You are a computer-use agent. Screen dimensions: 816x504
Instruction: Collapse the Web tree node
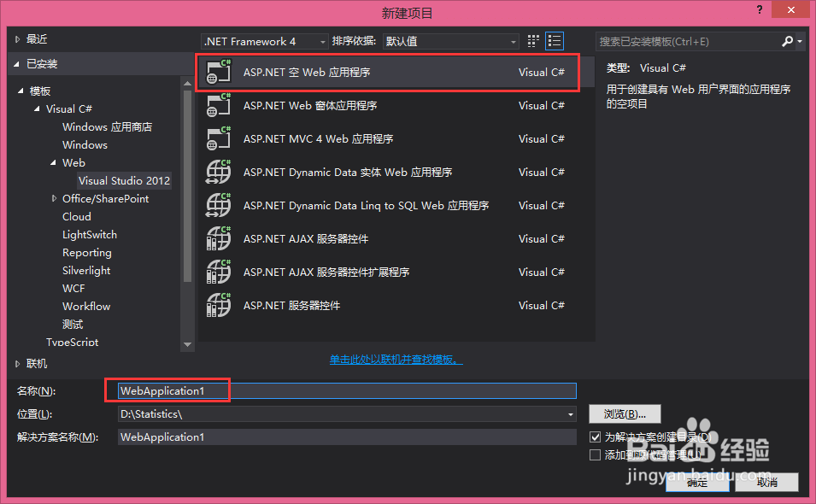click(x=53, y=163)
